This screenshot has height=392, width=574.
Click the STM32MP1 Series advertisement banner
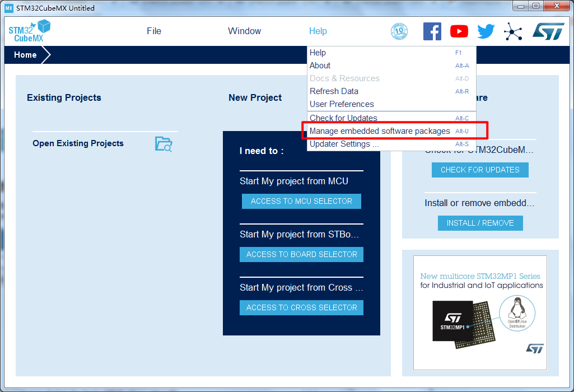click(480, 312)
